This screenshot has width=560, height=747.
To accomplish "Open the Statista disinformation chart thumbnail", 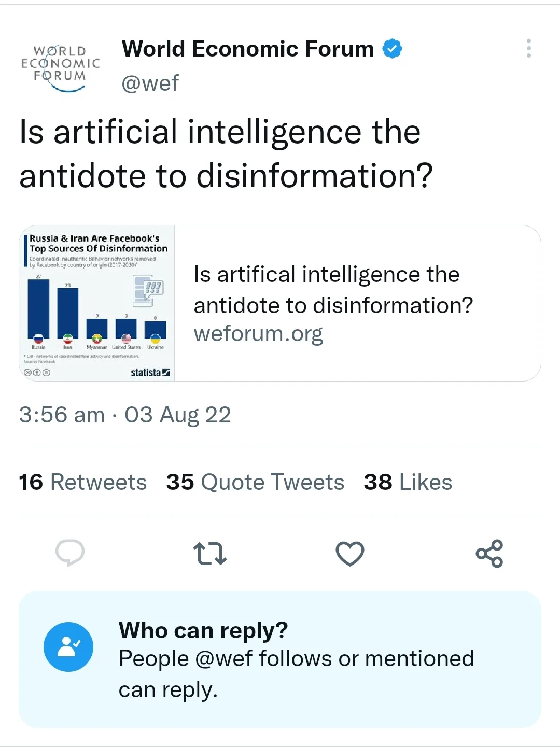I will 97,303.
